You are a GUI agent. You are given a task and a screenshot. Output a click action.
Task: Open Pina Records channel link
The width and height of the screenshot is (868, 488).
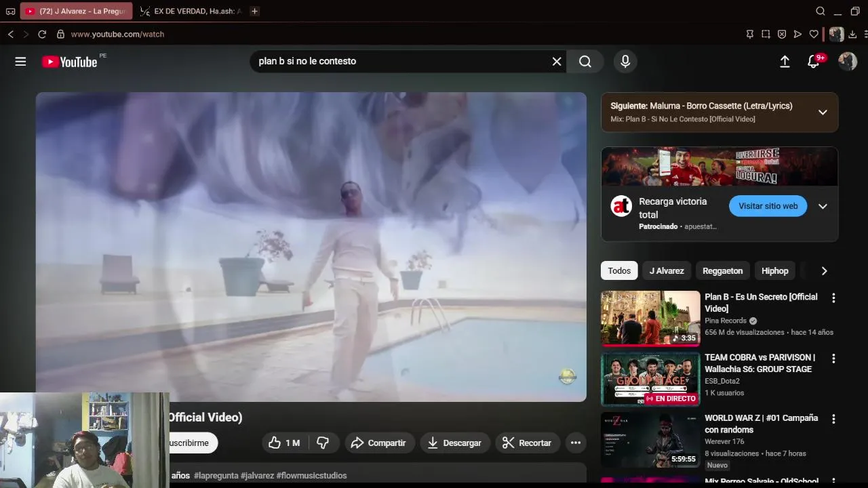pos(726,321)
